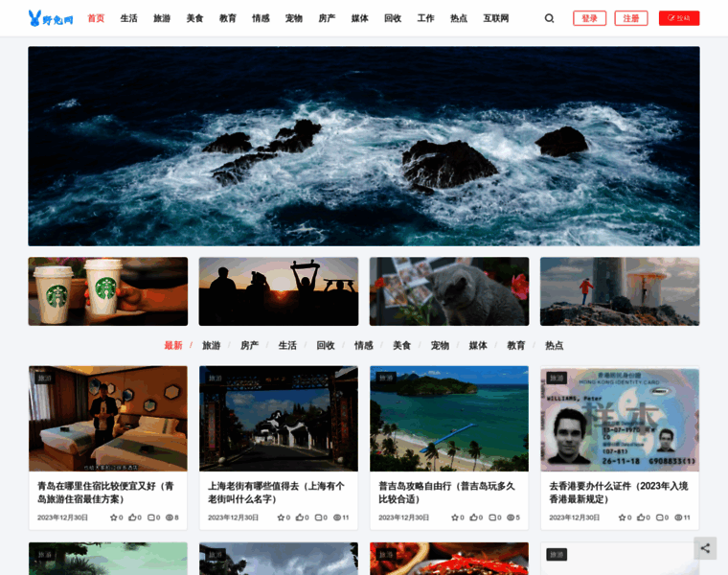This screenshot has height=575, width=728.
Task: Click comment icon on 上海老街 article
Action: pos(318,517)
